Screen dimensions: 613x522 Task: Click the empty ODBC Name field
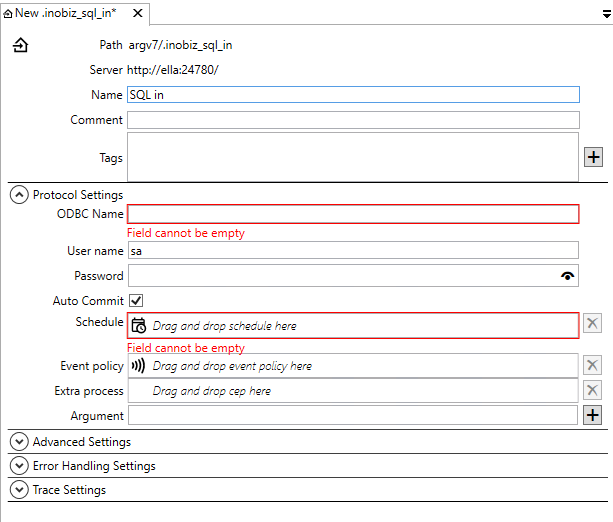(353, 214)
